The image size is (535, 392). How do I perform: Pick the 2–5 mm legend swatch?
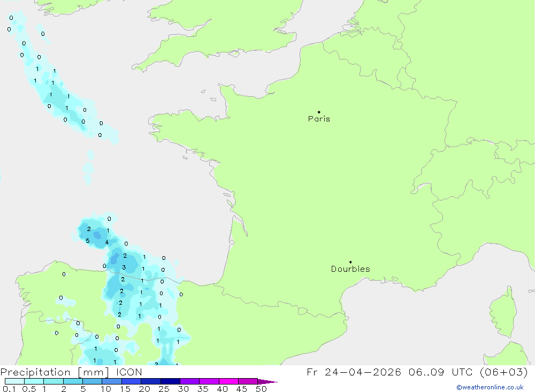(x=73, y=381)
